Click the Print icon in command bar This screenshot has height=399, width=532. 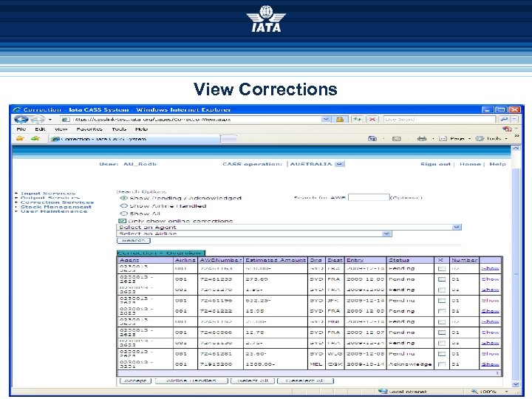point(422,138)
